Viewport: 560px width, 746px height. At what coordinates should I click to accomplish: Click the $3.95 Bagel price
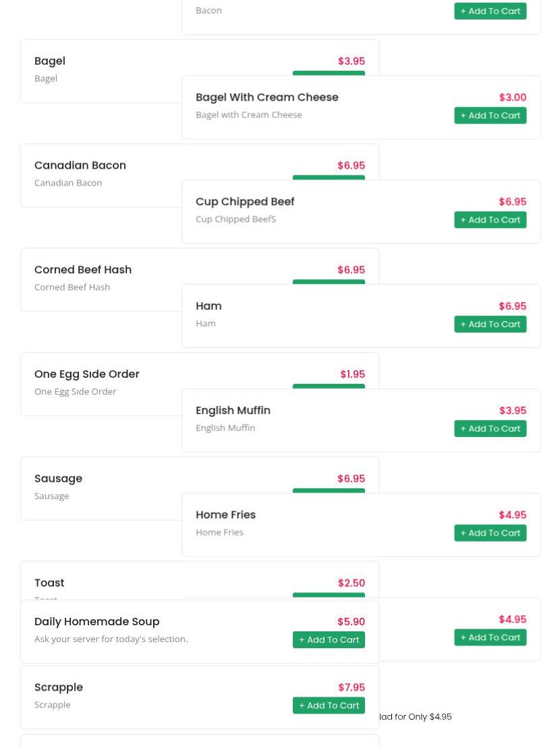point(351,61)
